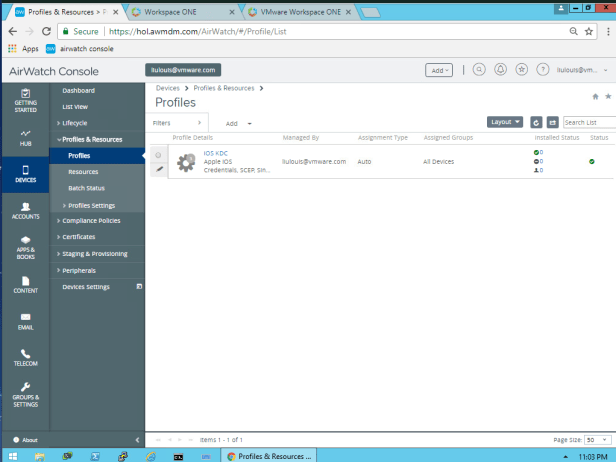The height and width of the screenshot is (462, 616).
Task: Open the Page Size dropdown
Action: (x=596, y=439)
